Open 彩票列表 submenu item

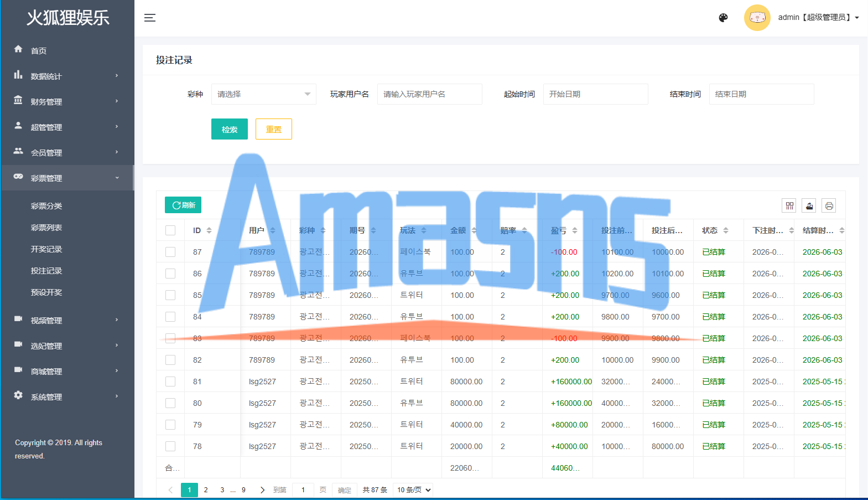[46, 228]
